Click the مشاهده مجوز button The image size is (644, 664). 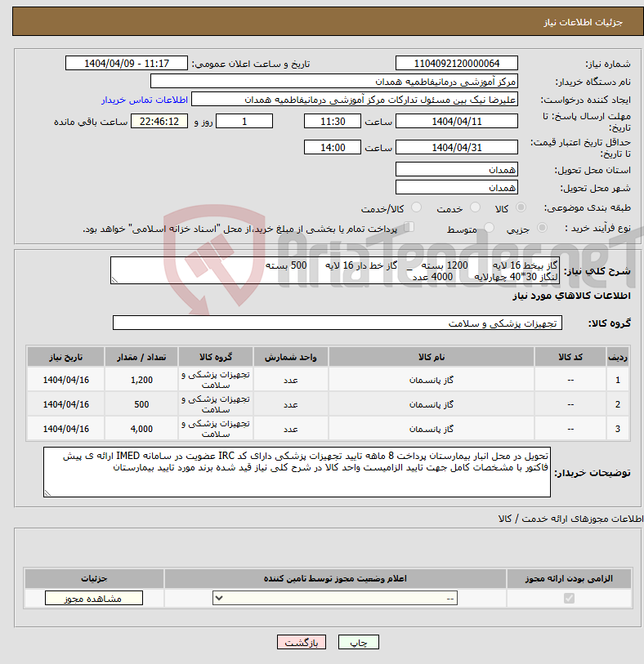pos(94,599)
